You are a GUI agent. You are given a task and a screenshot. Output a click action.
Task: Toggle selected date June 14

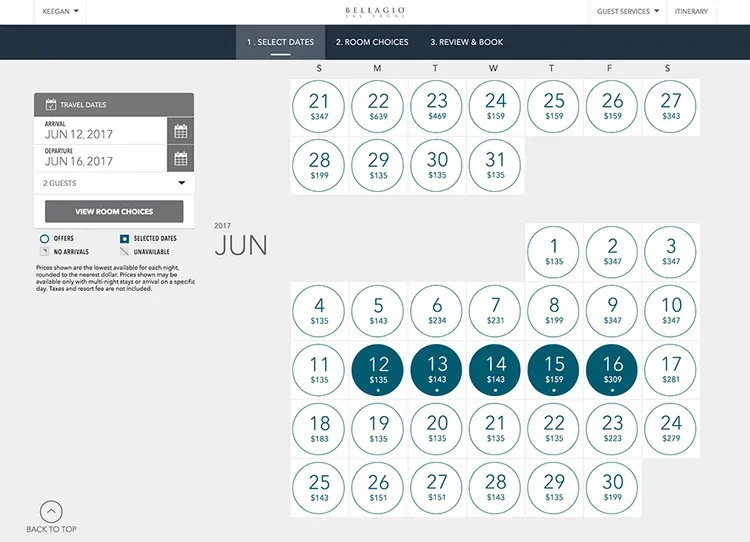(495, 370)
